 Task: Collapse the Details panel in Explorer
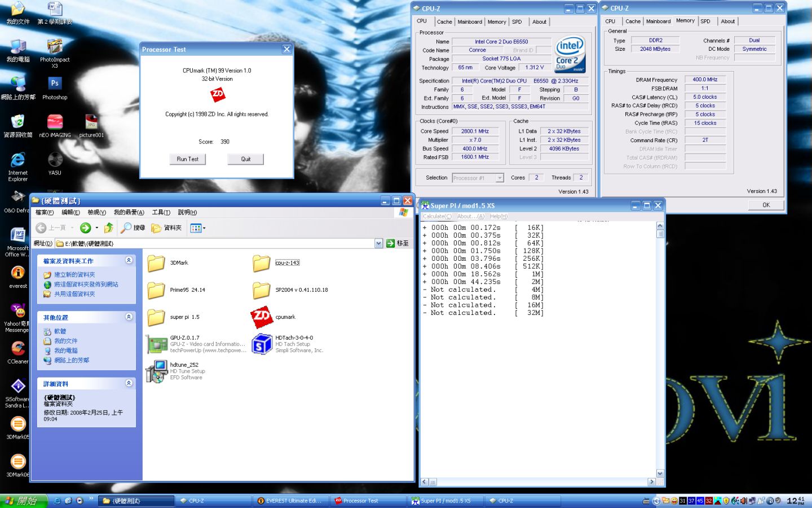tap(129, 383)
